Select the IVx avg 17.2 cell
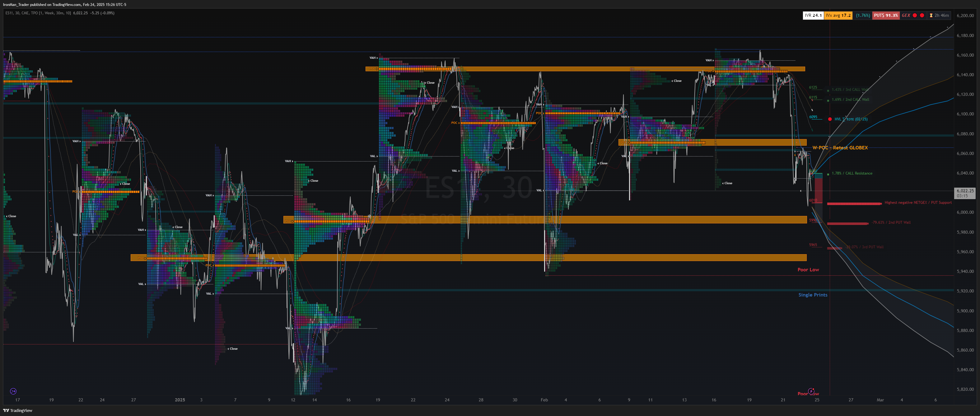This screenshot has height=416, width=980. [x=838, y=15]
